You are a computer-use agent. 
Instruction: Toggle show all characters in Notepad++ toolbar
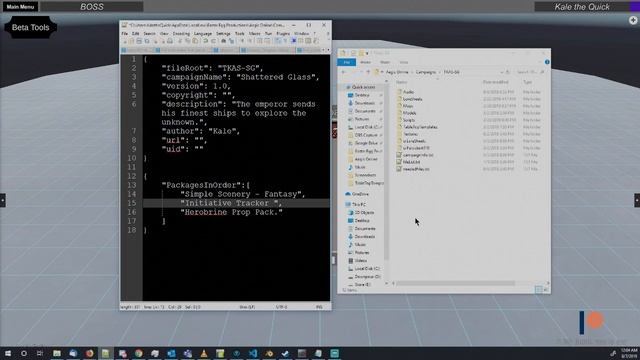click(285, 41)
